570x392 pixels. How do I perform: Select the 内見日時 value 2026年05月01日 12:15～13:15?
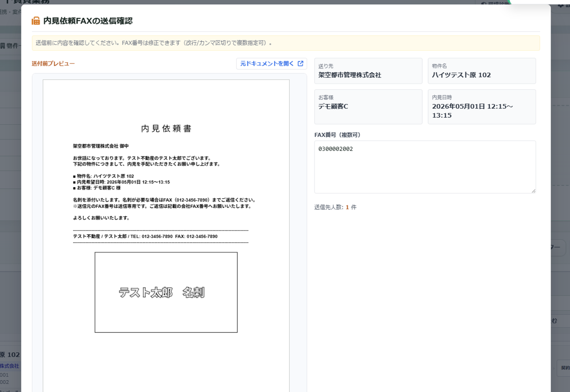tap(472, 111)
